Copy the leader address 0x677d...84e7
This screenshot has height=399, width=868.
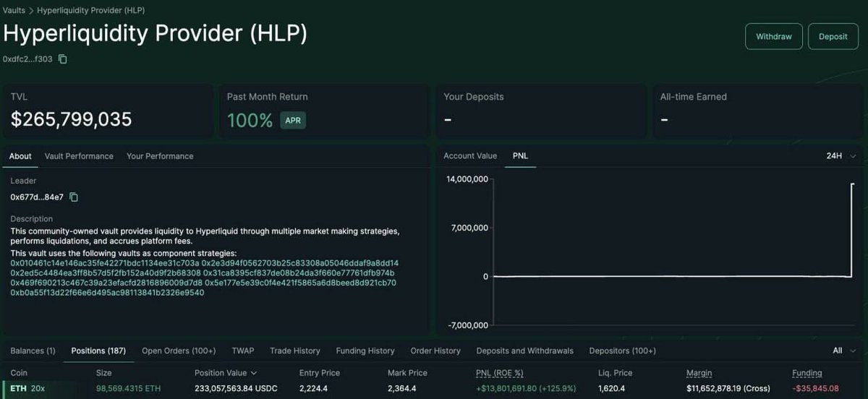pos(74,197)
